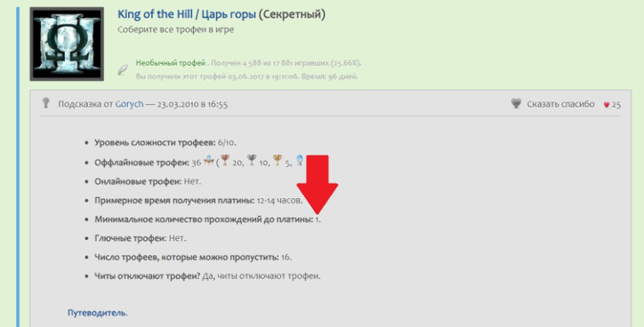
Task: Click the Минимальное количество прохождений line
Action: click(x=208, y=219)
